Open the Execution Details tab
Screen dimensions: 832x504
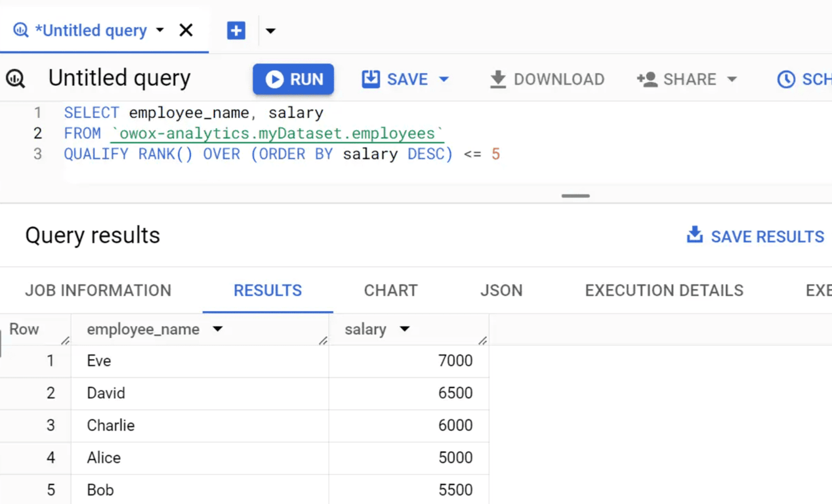pos(665,291)
